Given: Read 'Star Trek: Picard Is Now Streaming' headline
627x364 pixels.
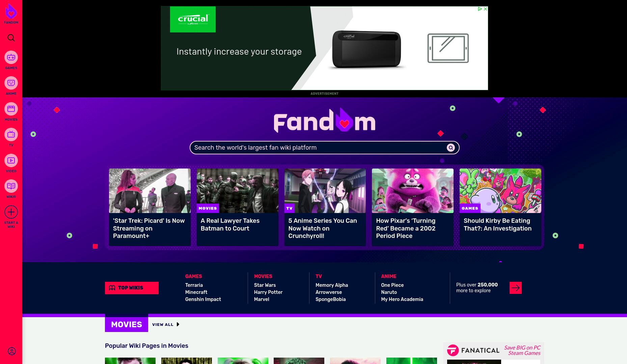Looking at the screenshot, I should click(x=149, y=228).
